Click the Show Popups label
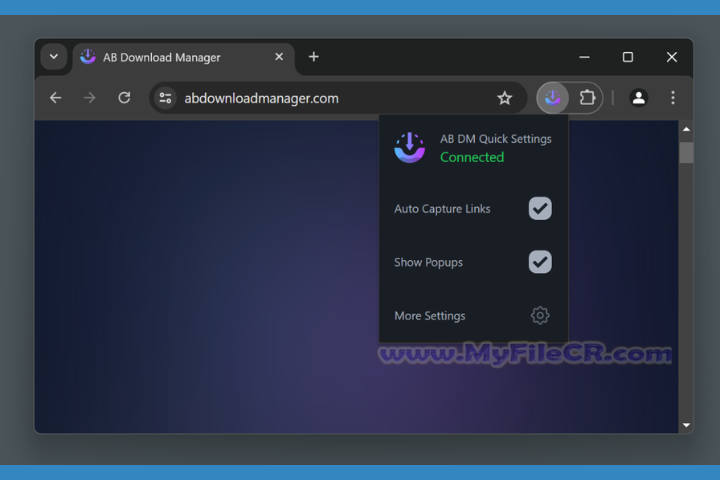Viewport: 720px width, 480px height. tap(428, 263)
